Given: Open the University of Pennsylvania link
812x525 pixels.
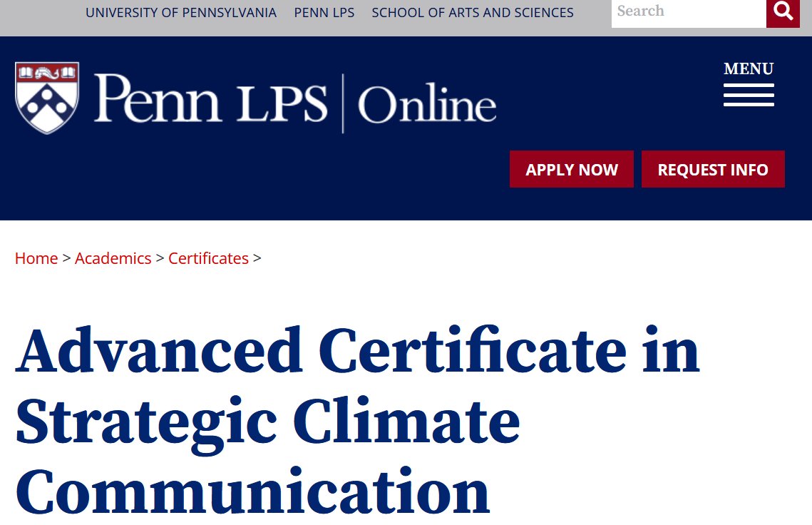Looking at the screenshot, I should pos(181,12).
